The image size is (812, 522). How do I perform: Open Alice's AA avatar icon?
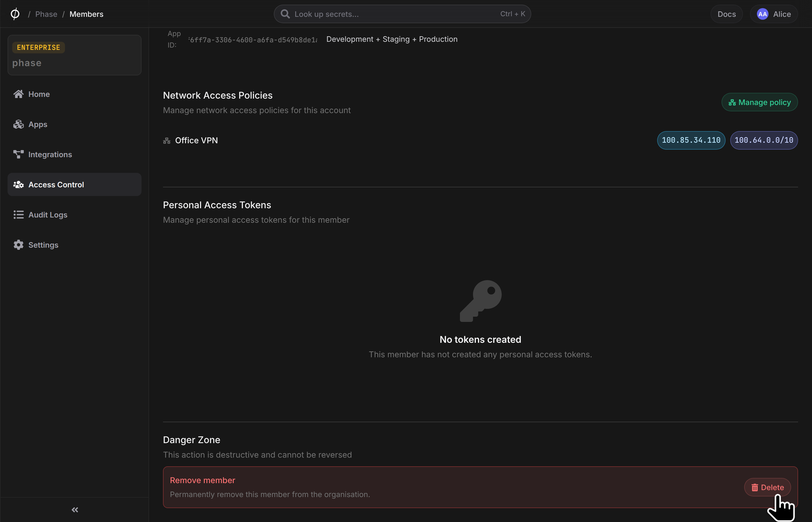pyautogui.click(x=762, y=14)
